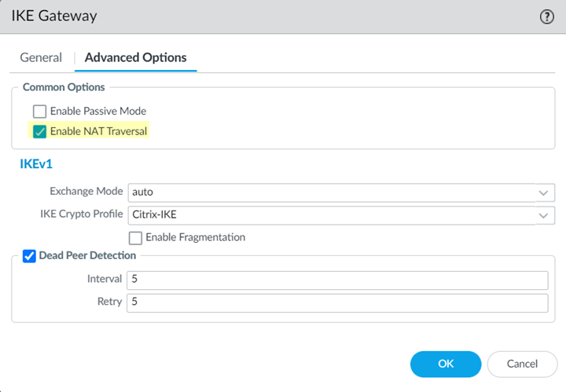Open the IKE Crypto Profile dropdown arrow
The image size is (566, 392).
[543, 214]
